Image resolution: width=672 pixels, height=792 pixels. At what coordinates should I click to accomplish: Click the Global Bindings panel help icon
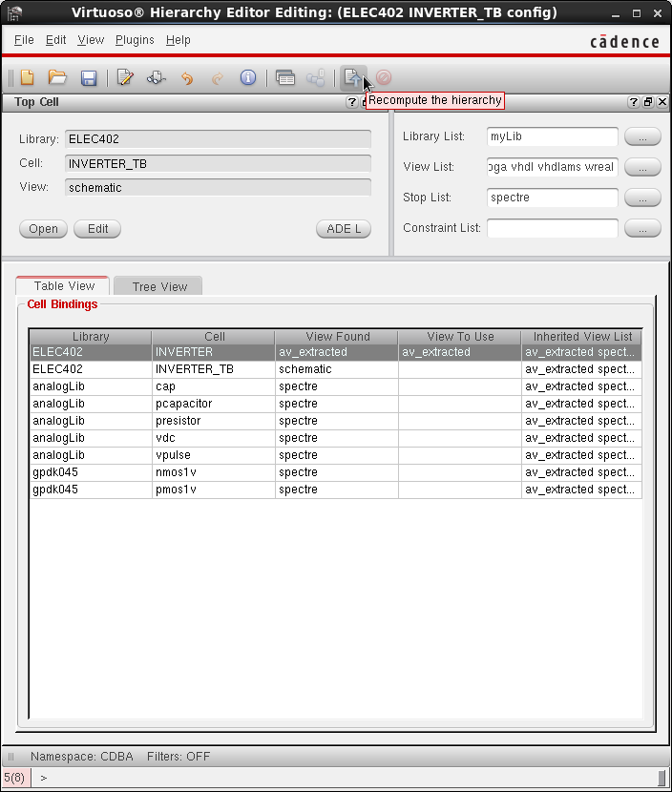[x=633, y=102]
